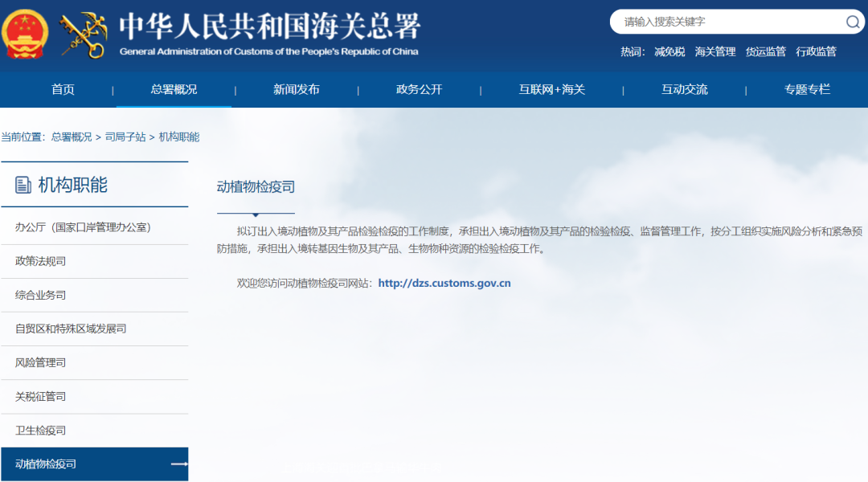
Task: Open the 总署概况 navigation menu
Action: (174, 90)
